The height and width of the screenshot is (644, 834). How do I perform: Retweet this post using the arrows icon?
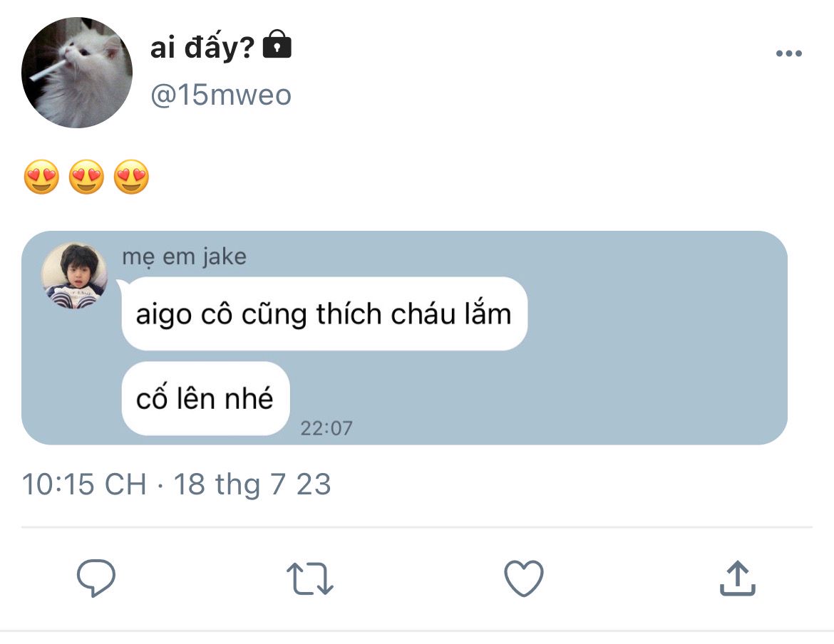(309, 578)
